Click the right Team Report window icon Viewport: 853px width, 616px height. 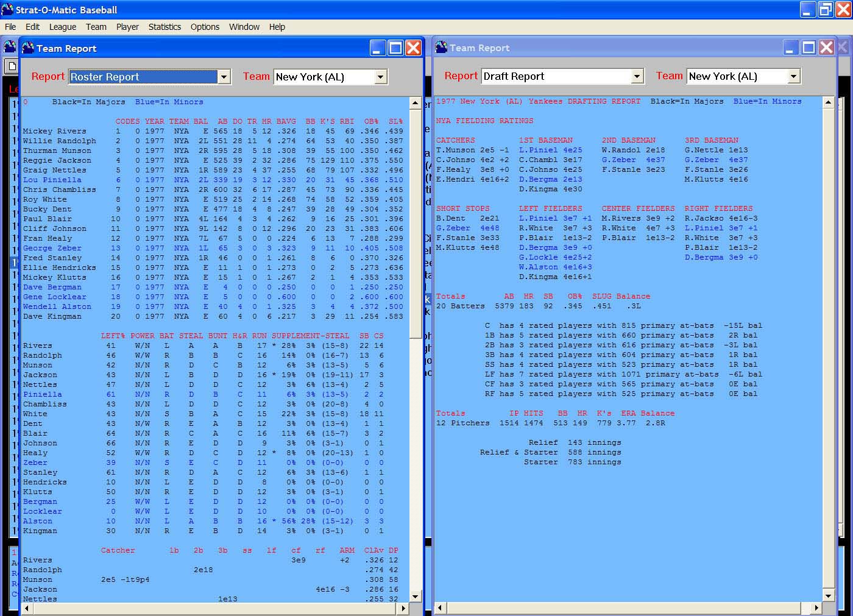pos(441,48)
